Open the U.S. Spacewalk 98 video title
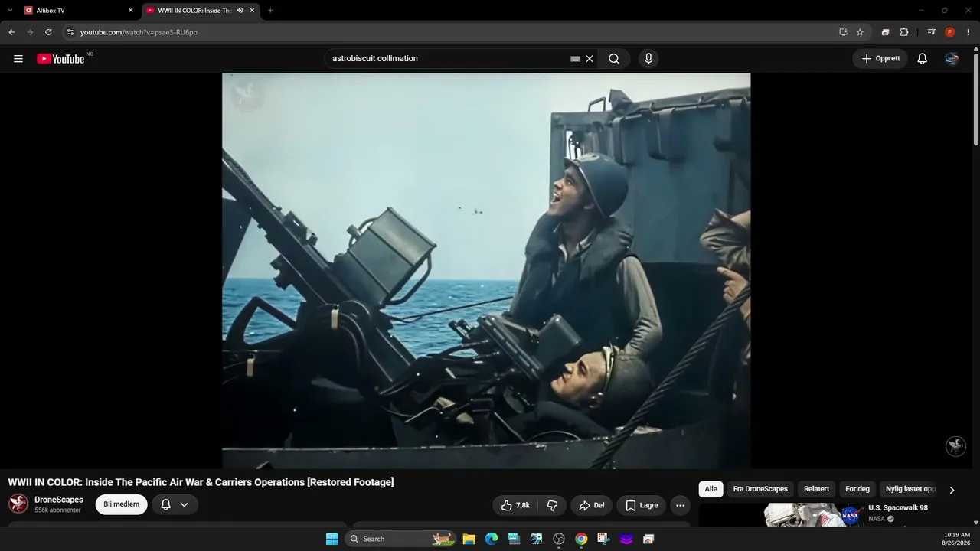The height and width of the screenshot is (551, 980). pyautogui.click(x=898, y=508)
